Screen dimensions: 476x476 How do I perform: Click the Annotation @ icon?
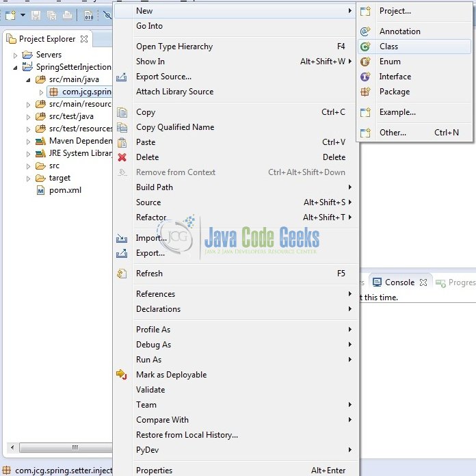pyautogui.click(x=365, y=31)
